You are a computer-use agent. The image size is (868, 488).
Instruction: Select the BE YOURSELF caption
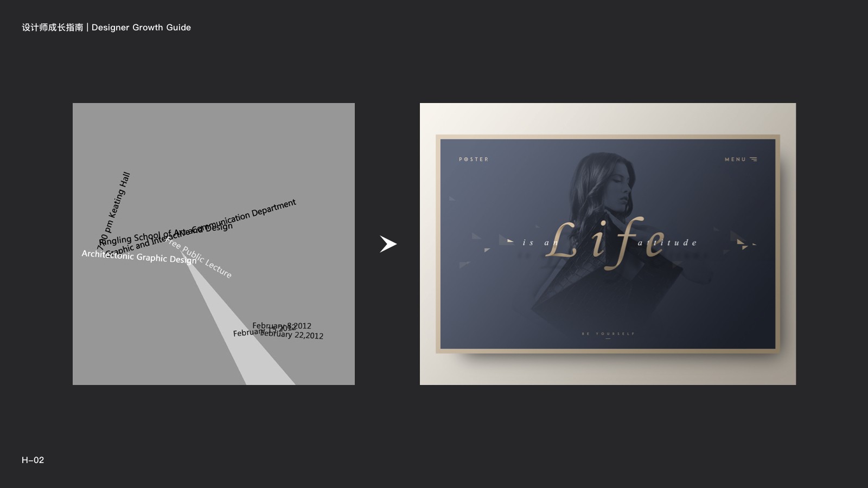pyautogui.click(x=608, y=333)
